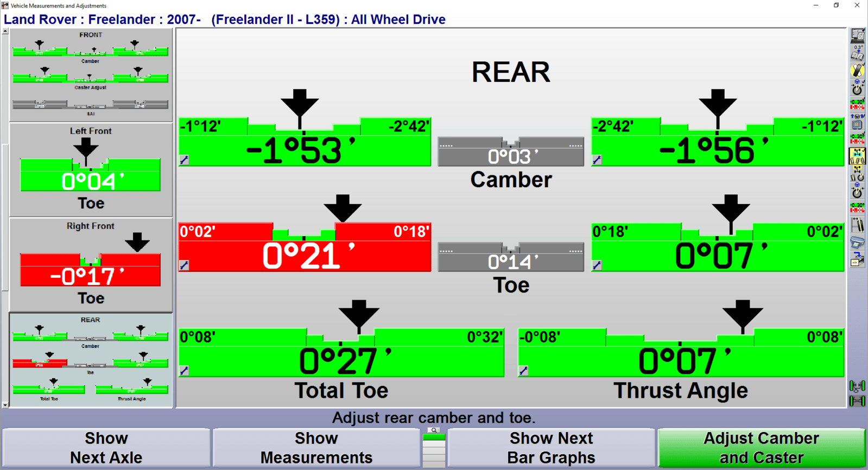Click Land Rover Freelander vehicle title text
The image size is (868, 470).
pos(225,20)
